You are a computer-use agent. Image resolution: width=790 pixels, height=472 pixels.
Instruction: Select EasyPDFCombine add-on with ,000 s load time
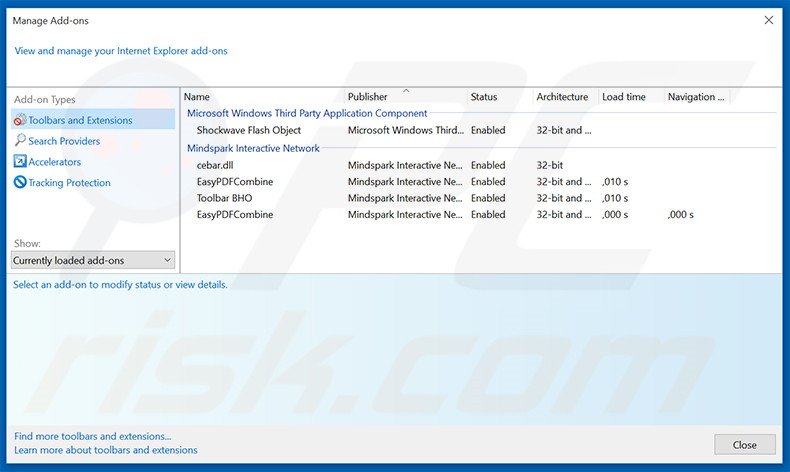coord(235,214)
